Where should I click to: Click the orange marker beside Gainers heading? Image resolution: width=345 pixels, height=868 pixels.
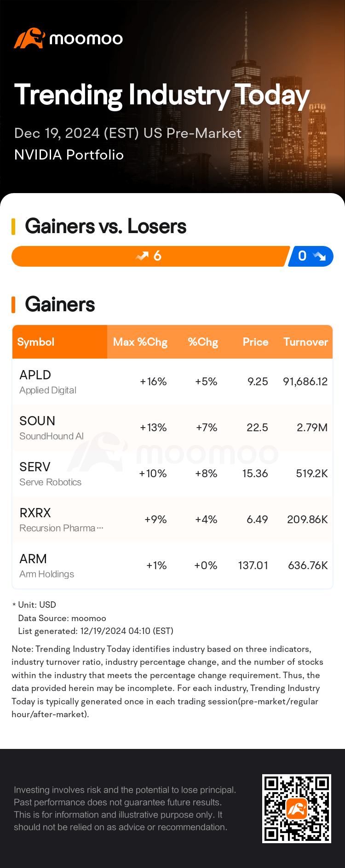[x=13, y=304]
